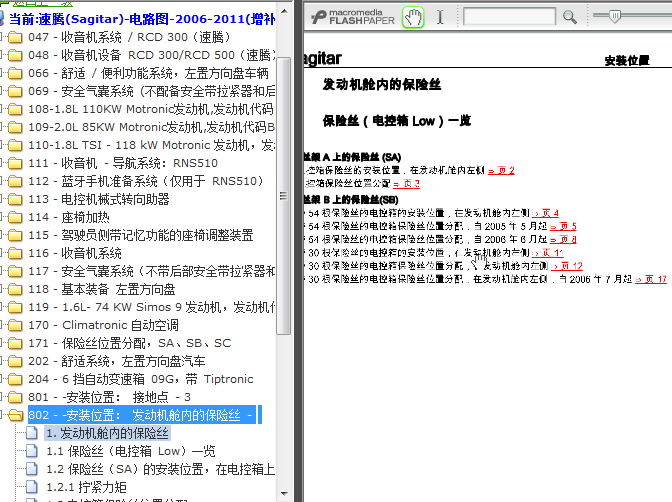Click the FlashPaper search text field
The image size is (672, 502).
click(x=509, y=17)
